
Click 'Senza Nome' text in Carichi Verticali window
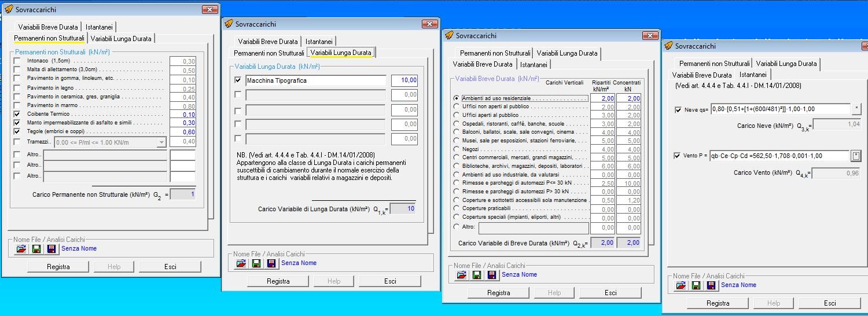click(x=519, y=275)
